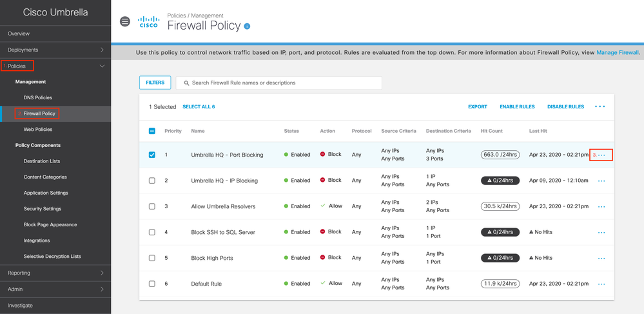The height and width of the screenshot is (314, 644).
Task: Open the bulk actions ellipsis above table
Action: [600, 106]
